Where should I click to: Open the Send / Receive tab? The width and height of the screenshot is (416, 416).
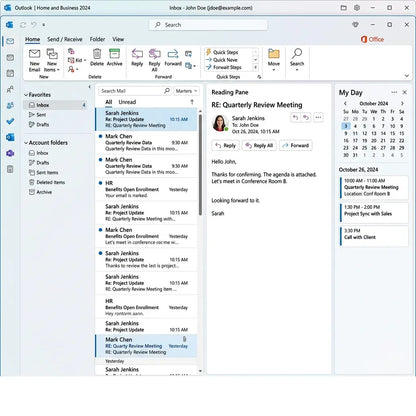(x=65, y=39)
